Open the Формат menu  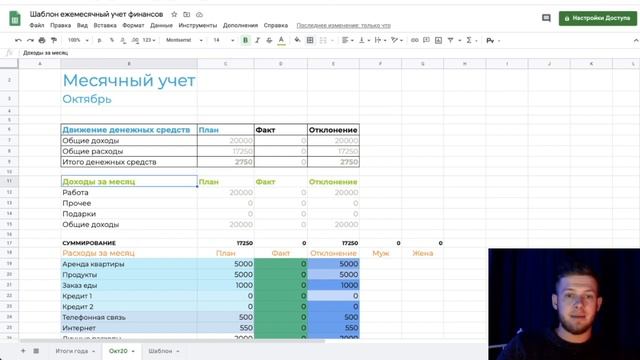133,25
